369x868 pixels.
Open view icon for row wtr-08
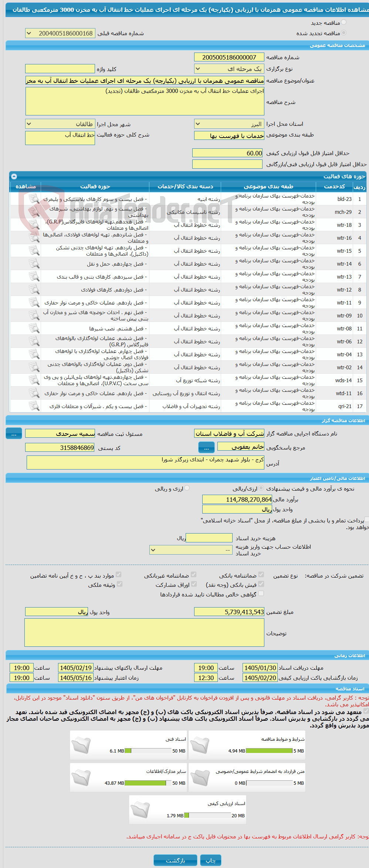click(x=34, y=329)
